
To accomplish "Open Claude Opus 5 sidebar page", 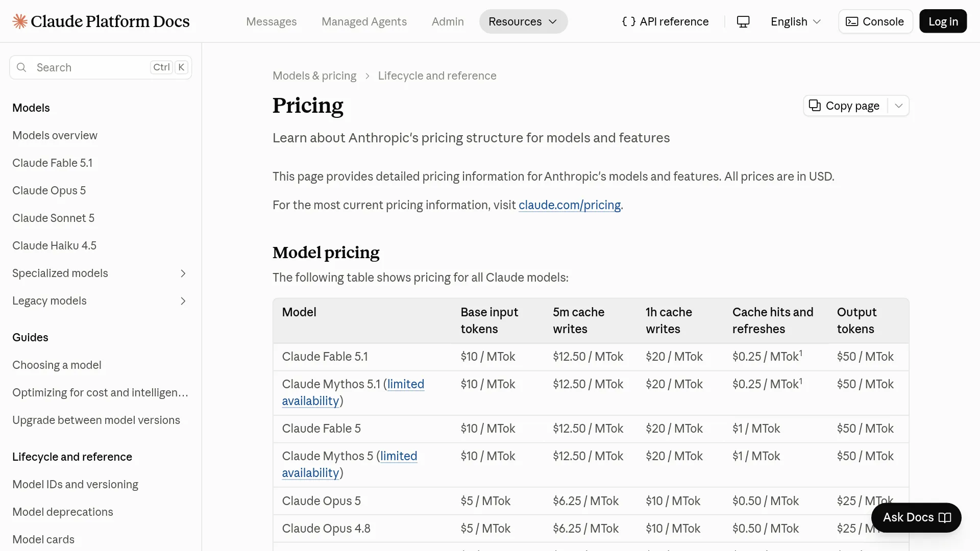I will [49, 190].
